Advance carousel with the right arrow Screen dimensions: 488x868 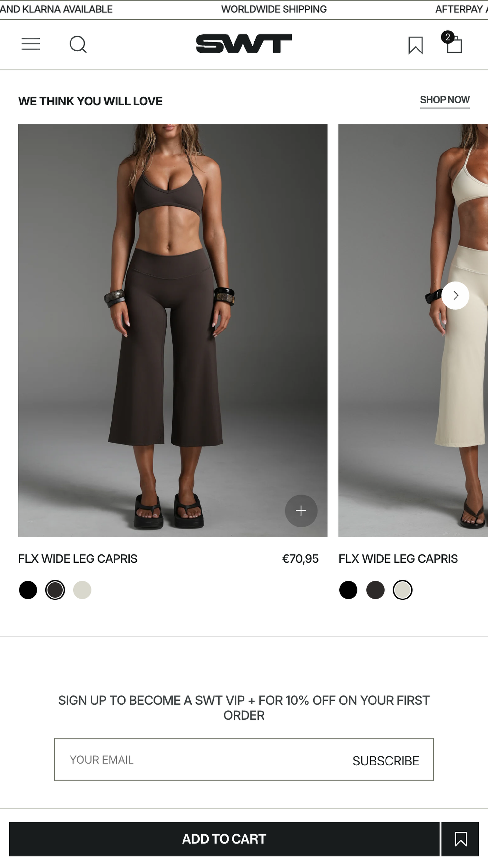[x=455, y=296]
